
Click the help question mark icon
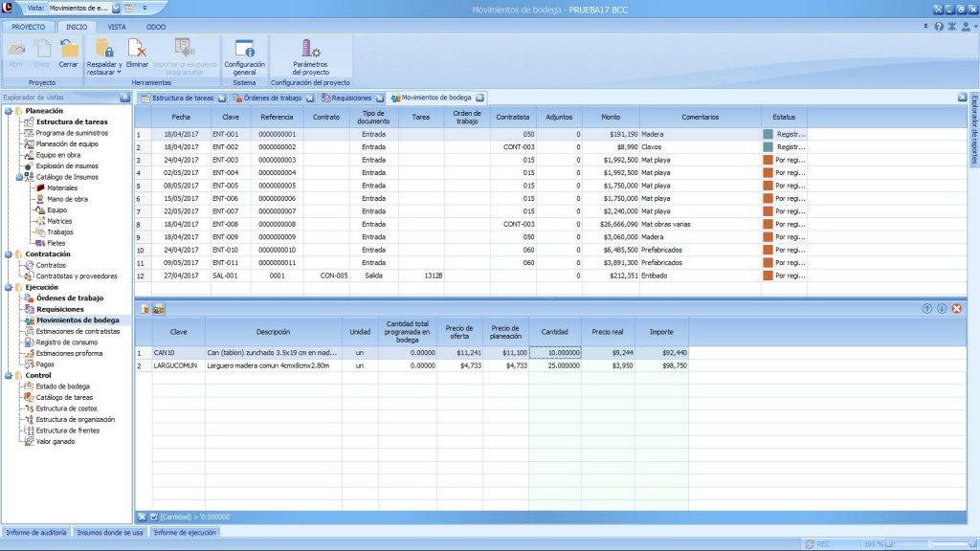pos(939,27)
